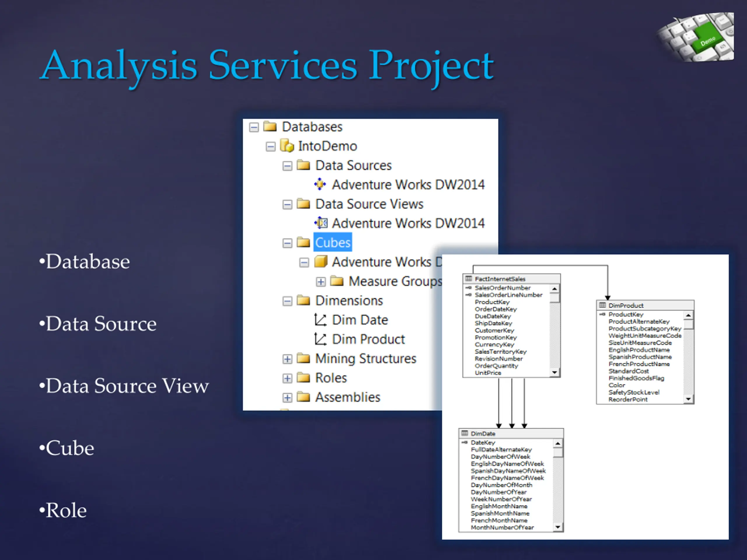This screenshot has width=747, height=560.
Task: Select Adventure Works DW2014 under Data Source Views
Action: [x=408, y=223]
